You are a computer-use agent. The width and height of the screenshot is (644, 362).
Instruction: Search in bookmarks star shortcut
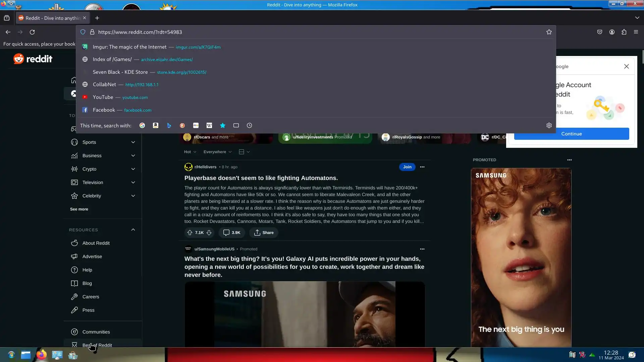(x=223, y=125)
